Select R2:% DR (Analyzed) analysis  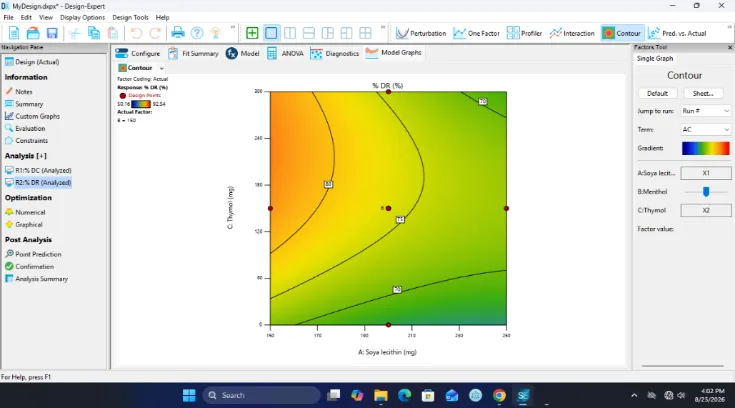coord(38,182)
